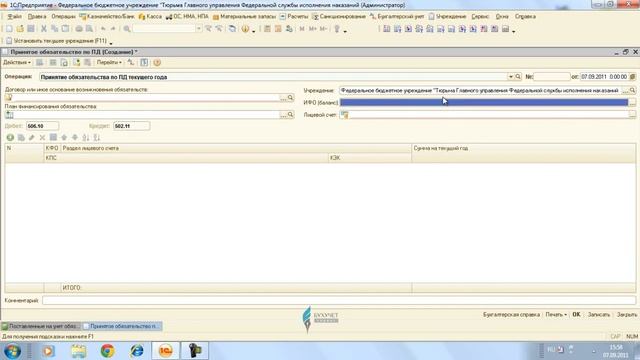Click into the Комментарий input field
Viewport: 640px width, 360px height.
[339, 300]
